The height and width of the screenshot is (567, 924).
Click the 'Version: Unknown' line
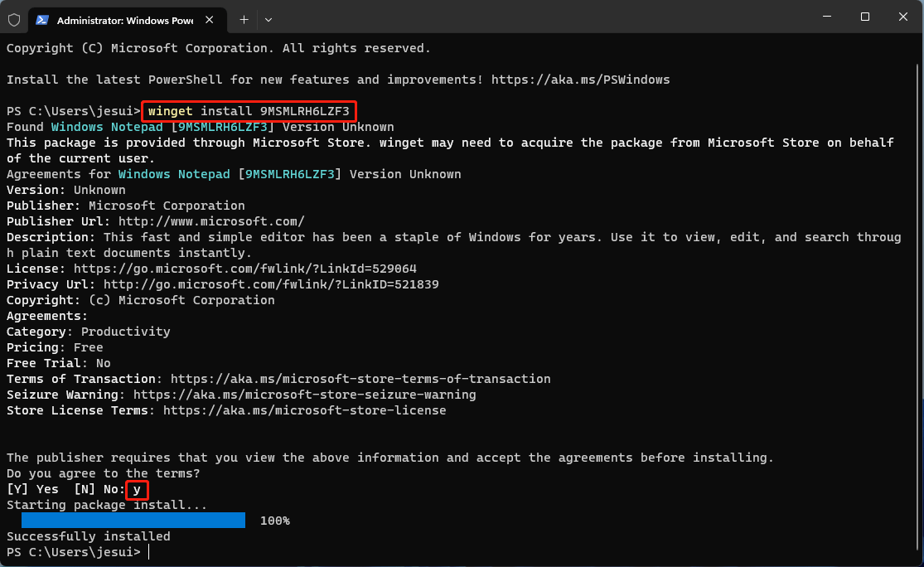66,190
